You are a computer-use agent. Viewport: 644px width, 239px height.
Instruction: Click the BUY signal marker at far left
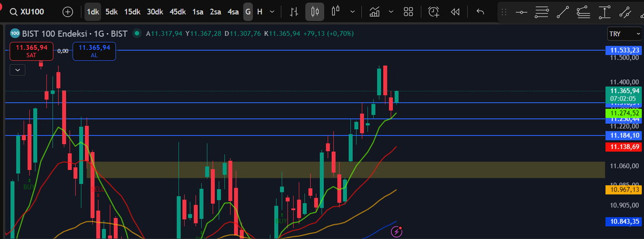pos(30,187)
